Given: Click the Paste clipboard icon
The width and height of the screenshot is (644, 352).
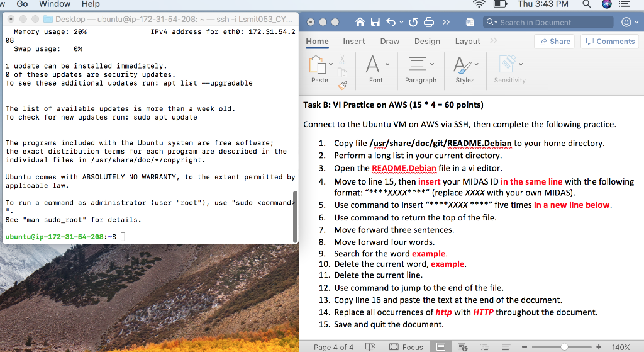Looking at the screenshot, I should [317, 65].
